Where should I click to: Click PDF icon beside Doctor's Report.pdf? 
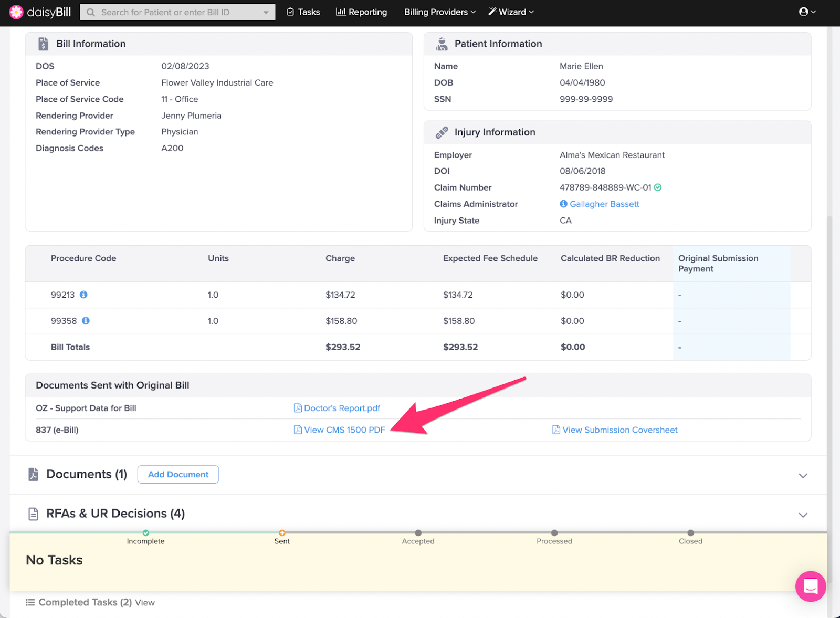pyautogui.click(x=298, y=408)
